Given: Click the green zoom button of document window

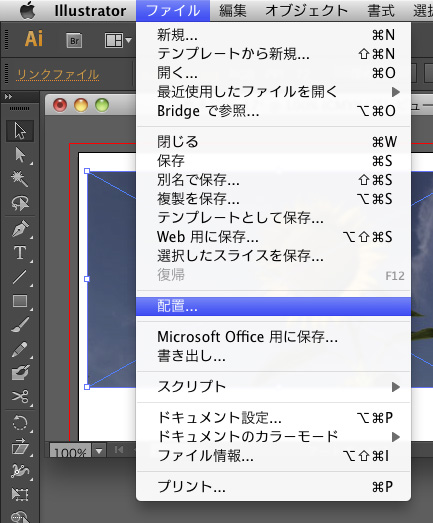Looking at the screenshot, I should 102,105.
